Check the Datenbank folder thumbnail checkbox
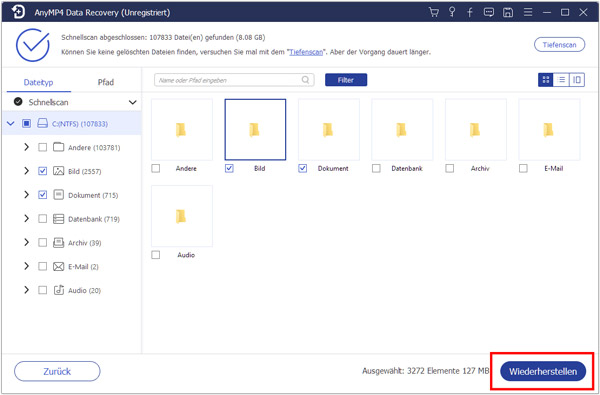 (x=376, y=168)
